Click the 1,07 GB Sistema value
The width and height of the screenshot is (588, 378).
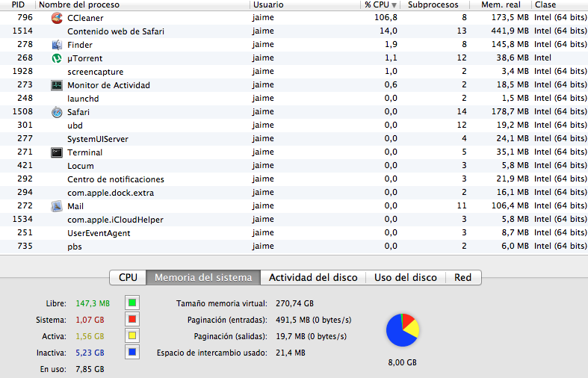90,320
